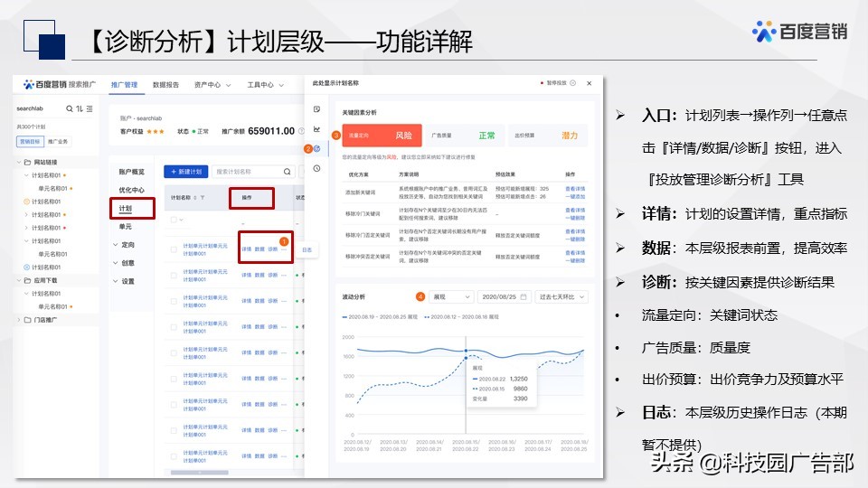Click the pause circle icon next to 暂停投放
The height and width of the screenshot is (488, 868).
573,83
